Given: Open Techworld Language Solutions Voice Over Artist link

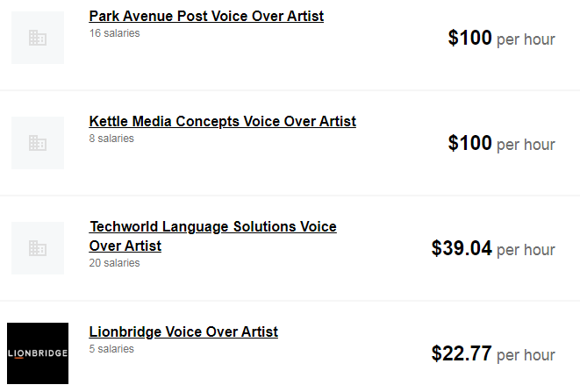Looking at the screenshot, I should pyautogui.click(x=212, y=236).
